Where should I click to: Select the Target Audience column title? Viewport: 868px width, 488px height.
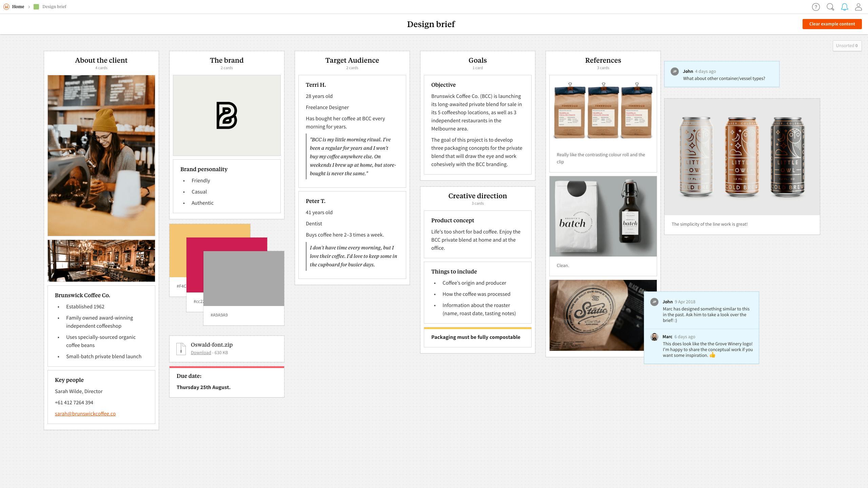pyautogui.click(x=352, y=60)
